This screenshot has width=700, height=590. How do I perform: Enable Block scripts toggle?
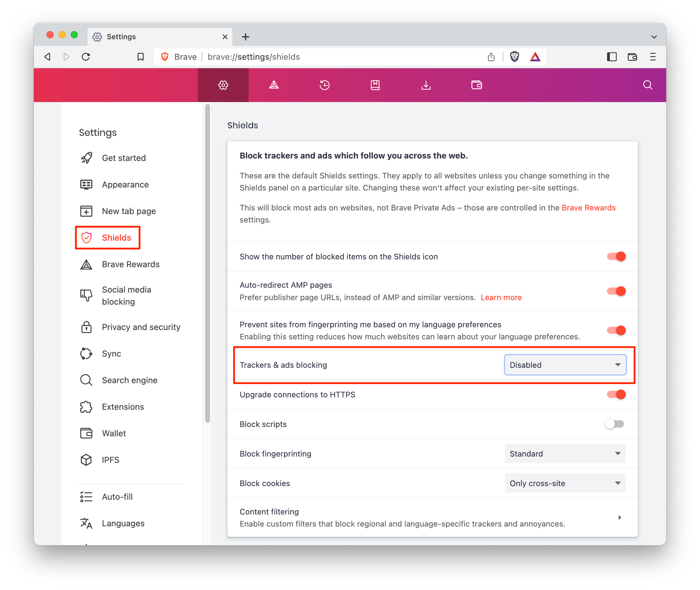615,424
